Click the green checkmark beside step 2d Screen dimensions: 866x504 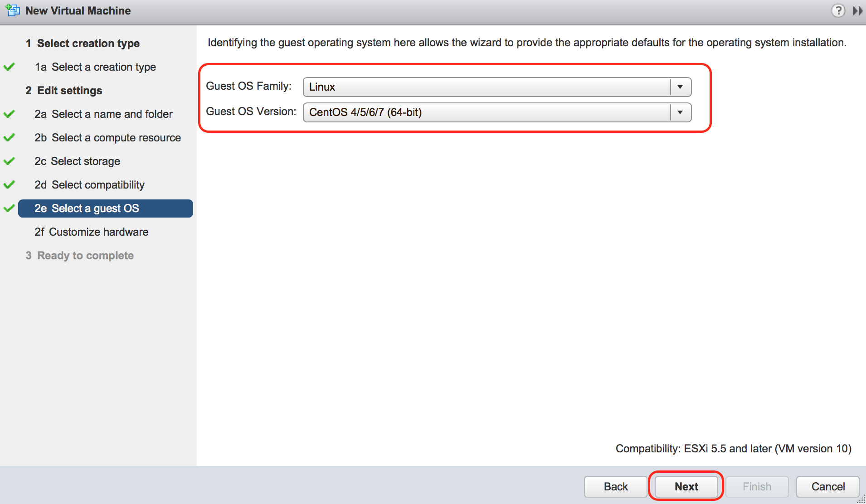click(x=9, y=185)
